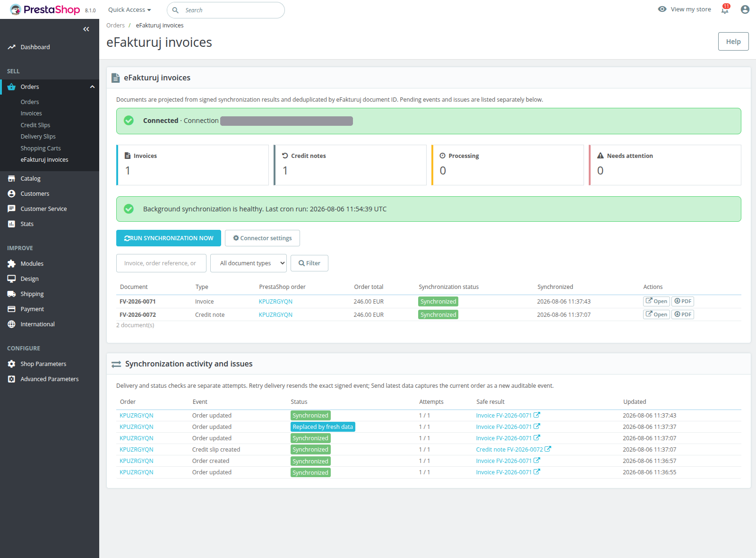Image resolution: width=756 pixels, height=558 pixels.
Task: Open Orders submenu item
Action: [x=30, y=102]
